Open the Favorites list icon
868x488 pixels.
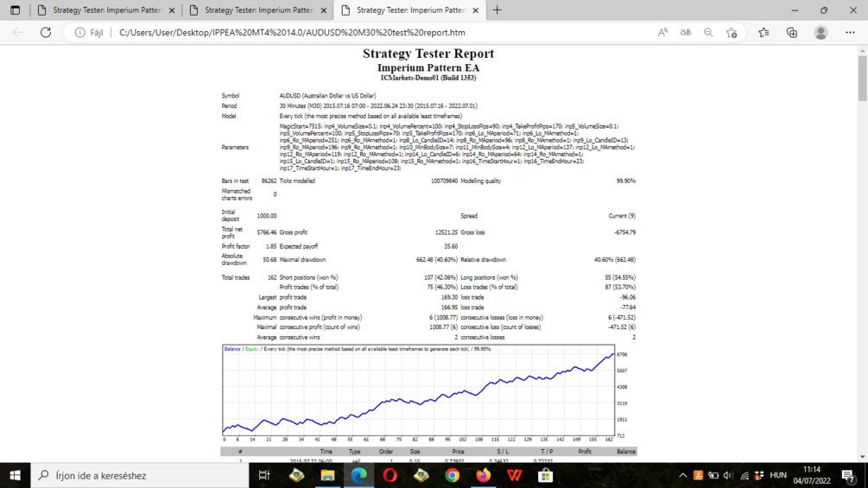point(764,33)
